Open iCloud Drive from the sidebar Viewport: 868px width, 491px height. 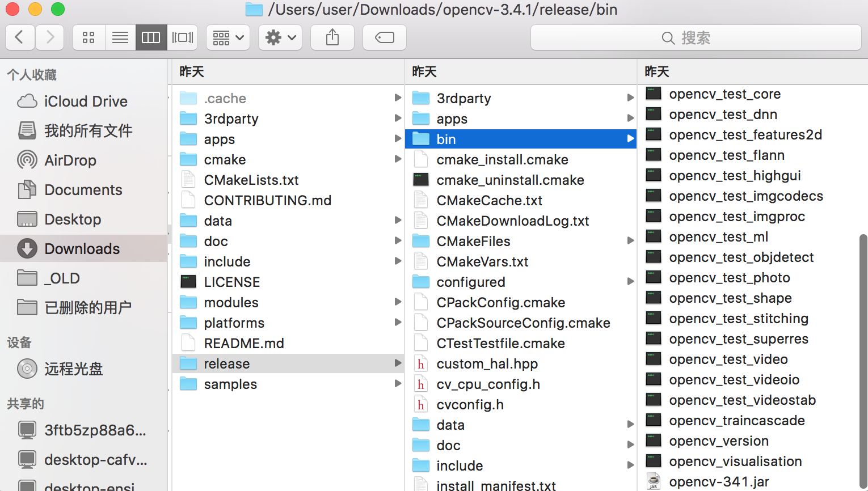coord(85,101)
